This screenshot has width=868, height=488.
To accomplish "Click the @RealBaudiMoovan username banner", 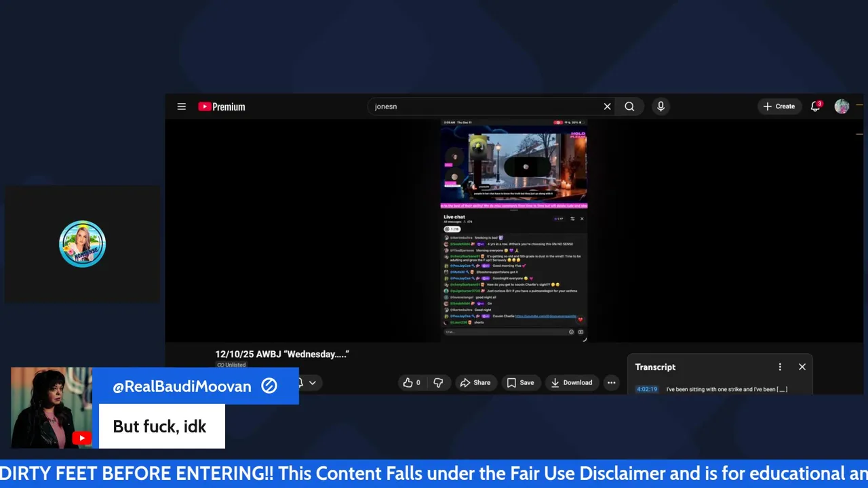I will point(195,386).
